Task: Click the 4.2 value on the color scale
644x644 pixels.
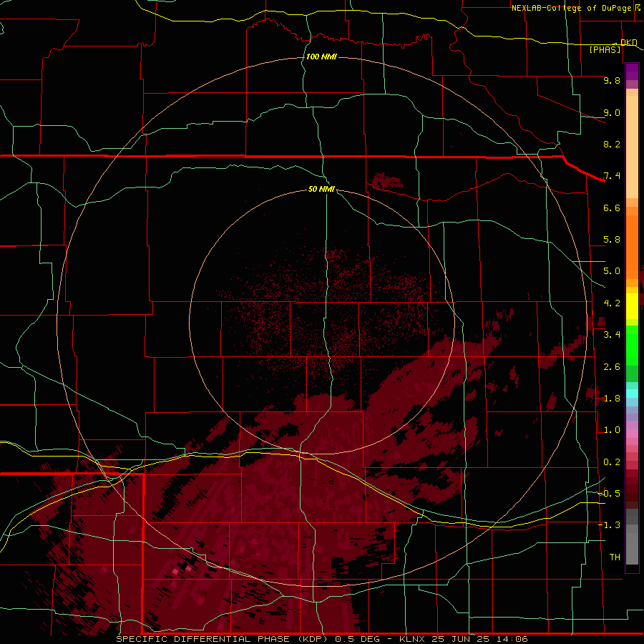Action: click(612, 303)
